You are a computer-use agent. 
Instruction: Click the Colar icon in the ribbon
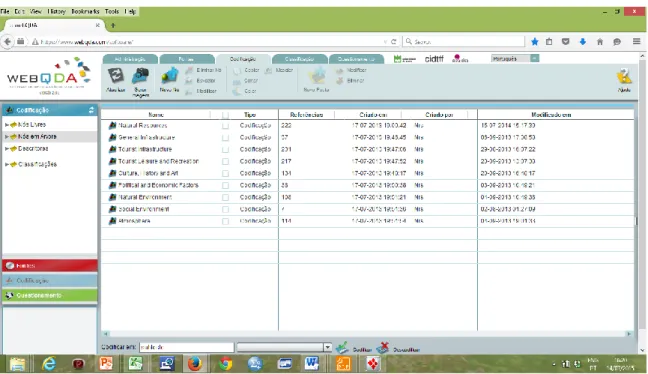(x=237, y=91)
